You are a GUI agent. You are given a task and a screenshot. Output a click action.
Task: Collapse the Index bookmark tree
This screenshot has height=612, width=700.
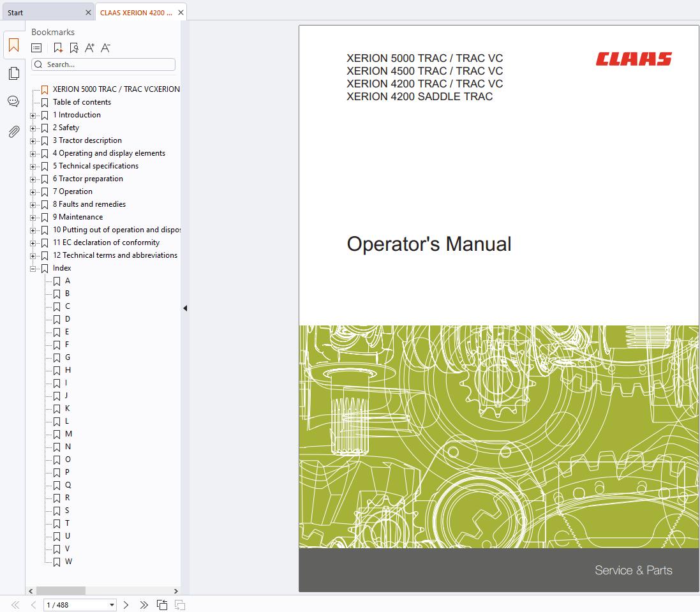click(33, 269)
